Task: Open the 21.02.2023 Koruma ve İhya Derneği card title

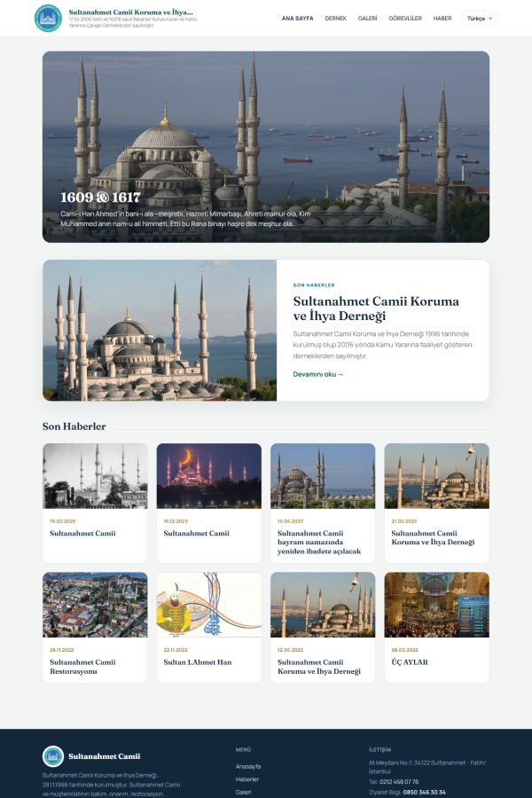Action: [x=433, y=537]
